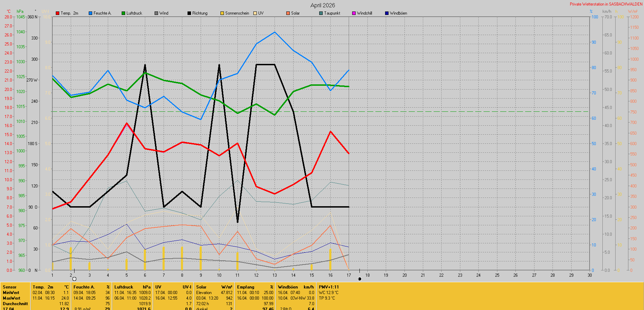Click the magenta Windchill legend square
The width and height of the screenshot is (644, 310).
point(354,13)
